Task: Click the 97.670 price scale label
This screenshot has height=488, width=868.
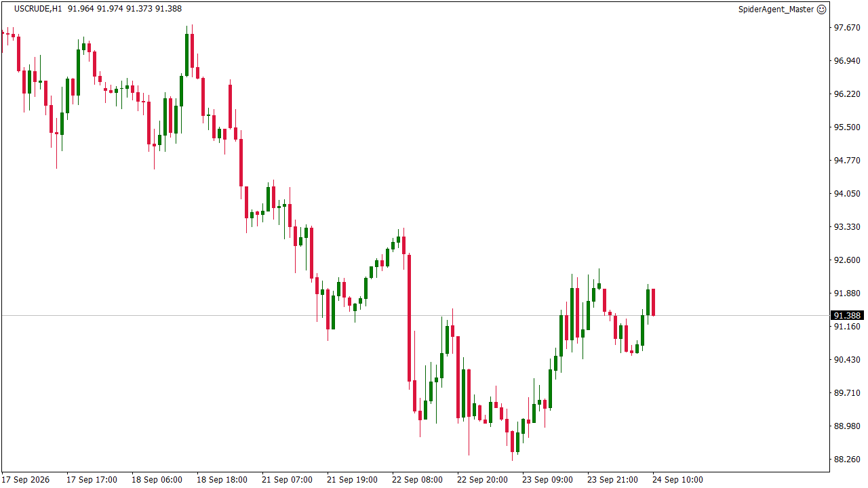Action: pyautogui.click(x=847, y=27)
